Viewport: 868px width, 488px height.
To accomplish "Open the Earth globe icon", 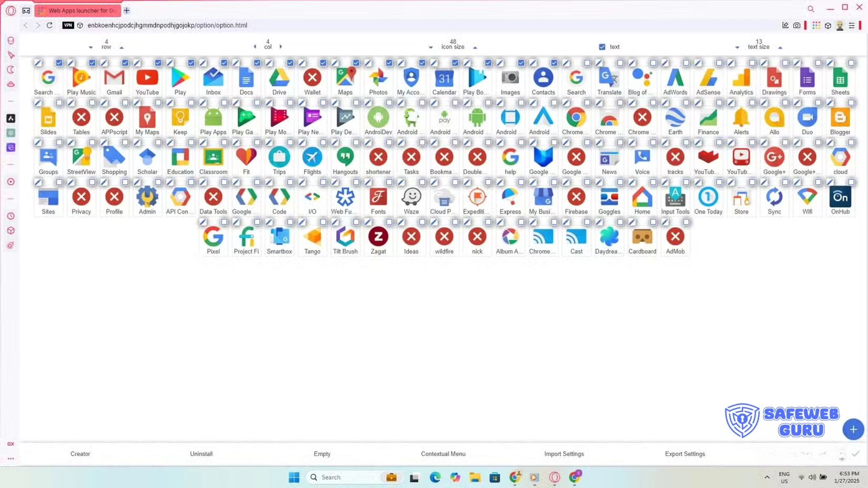I will 675,118.
